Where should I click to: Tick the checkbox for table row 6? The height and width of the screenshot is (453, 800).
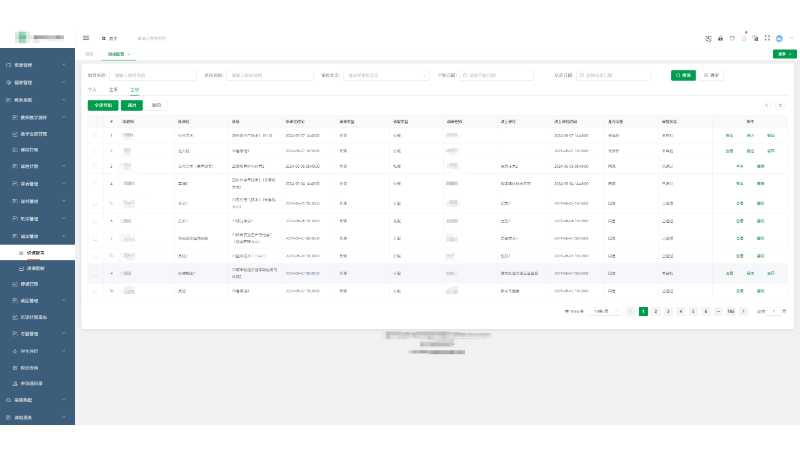95,221
